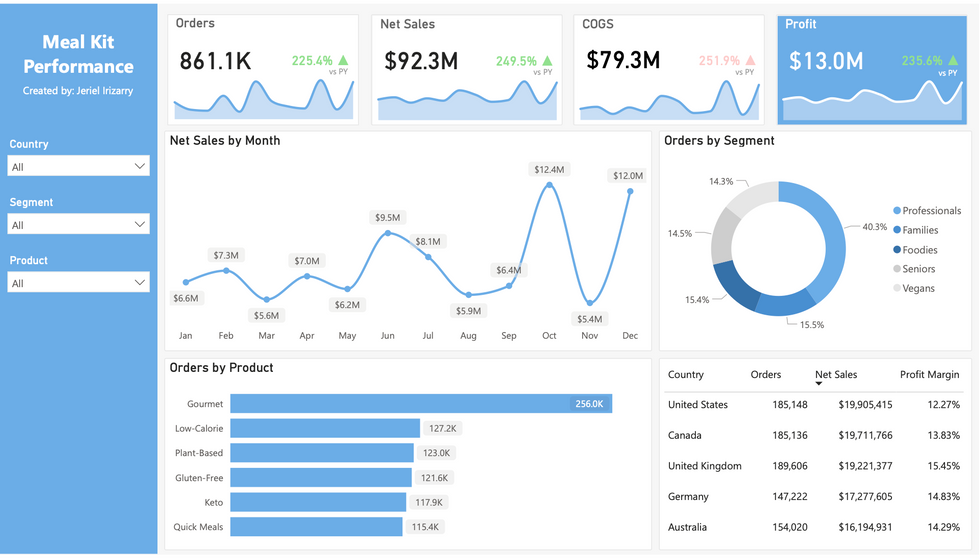
Task: Sort table by Profit Margin header
Action: pyautogui.click(x=929, y=374)
